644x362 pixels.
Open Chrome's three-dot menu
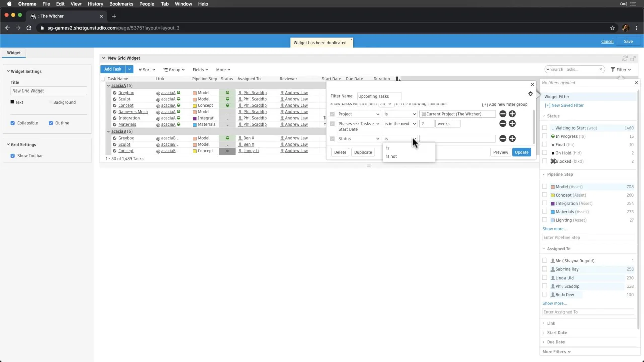pos(637,28)
